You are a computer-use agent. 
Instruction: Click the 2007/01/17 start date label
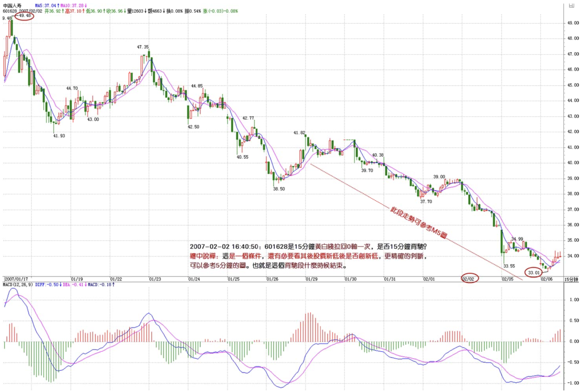tap(16, 279)
